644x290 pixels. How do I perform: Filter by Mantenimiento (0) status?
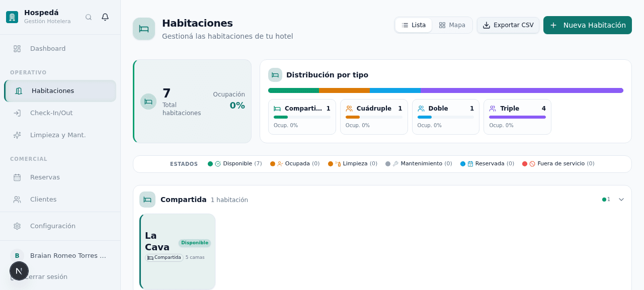click(419, 164)
